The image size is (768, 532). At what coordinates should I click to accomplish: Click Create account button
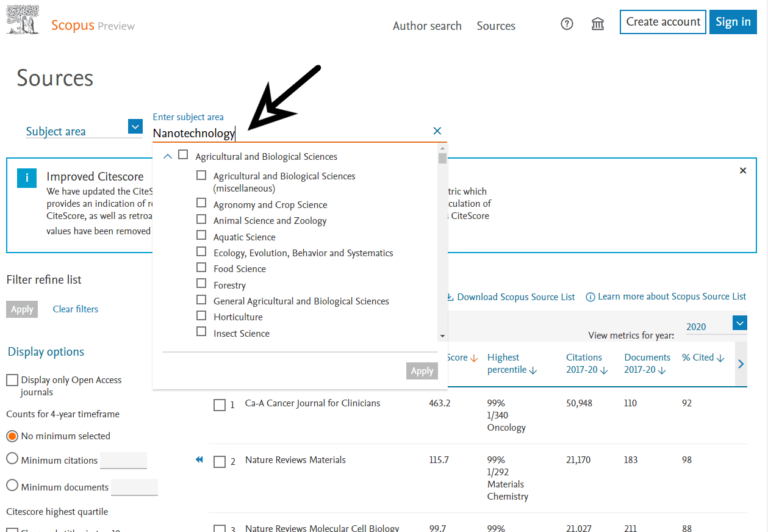coord(663,22)
